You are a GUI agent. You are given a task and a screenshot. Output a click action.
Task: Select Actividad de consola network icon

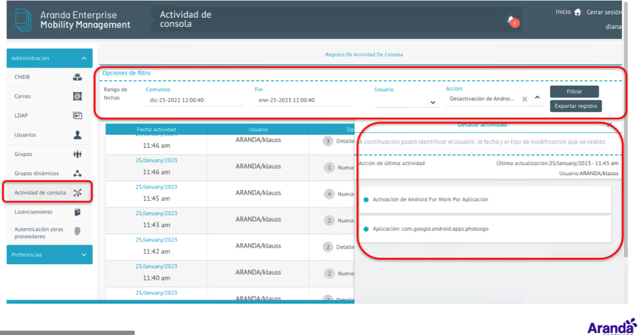tap(77, 192)
